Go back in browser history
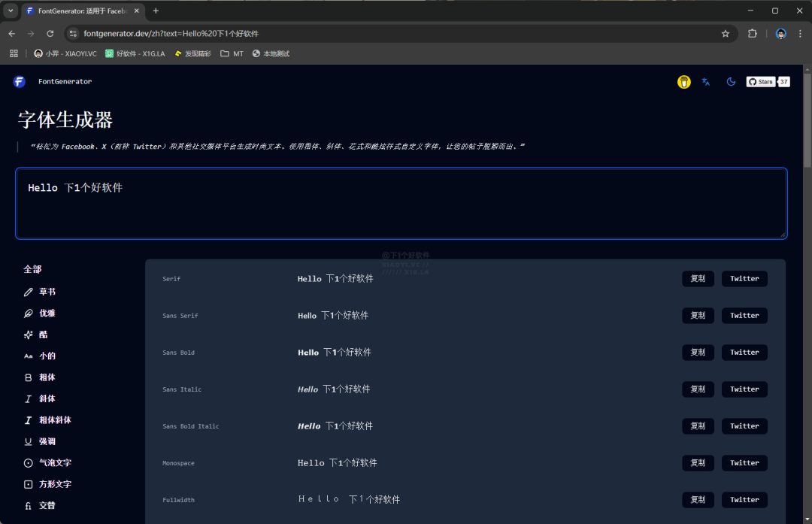Screen dimensions: 812x524 pos(12,34)
